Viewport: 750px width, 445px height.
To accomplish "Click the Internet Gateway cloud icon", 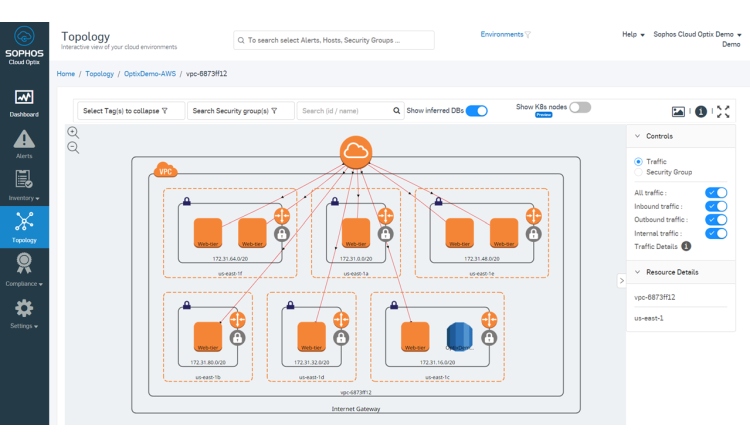I will click(355, 152).
